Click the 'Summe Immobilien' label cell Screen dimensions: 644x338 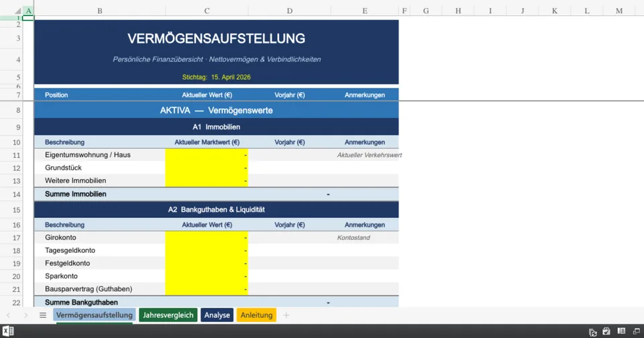100,194
